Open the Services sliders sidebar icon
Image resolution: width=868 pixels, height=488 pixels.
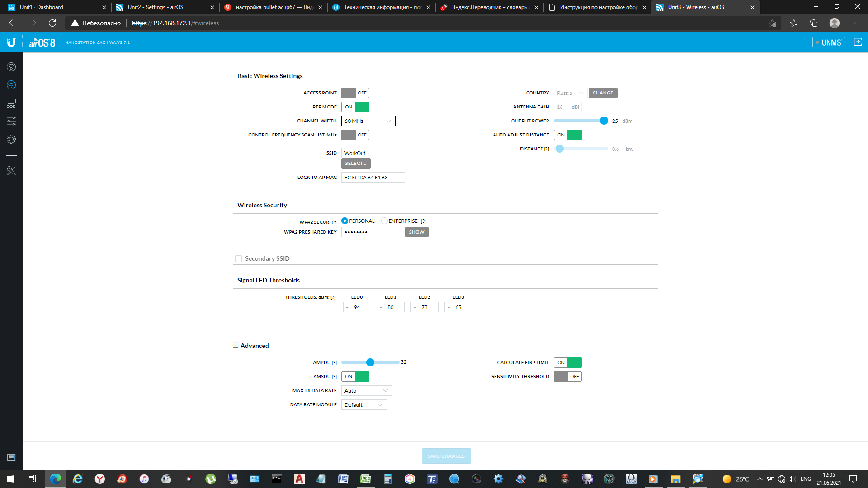(x=11, y=121)
